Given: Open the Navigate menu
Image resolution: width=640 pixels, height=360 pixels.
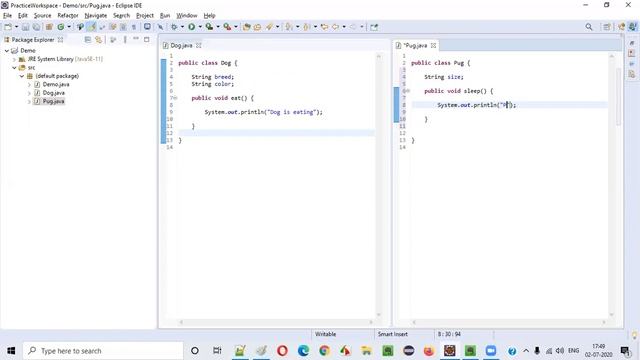Looking at the screenshot, I should point(96,16).
